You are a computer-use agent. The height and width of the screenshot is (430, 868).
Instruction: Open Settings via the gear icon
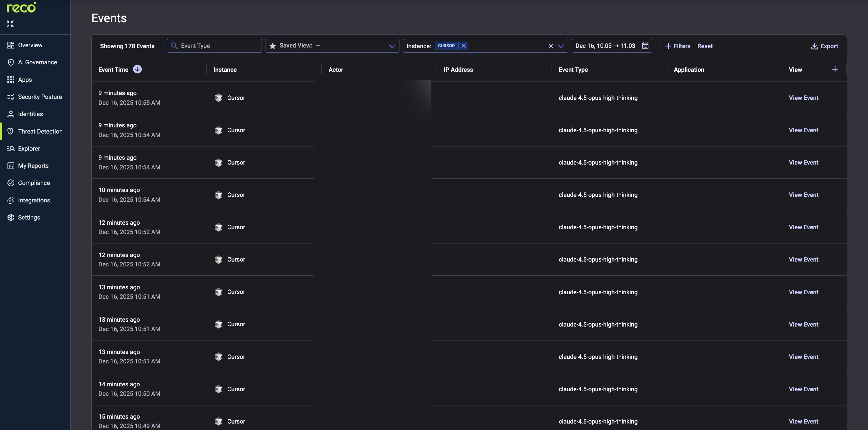(x=29, y=217)
